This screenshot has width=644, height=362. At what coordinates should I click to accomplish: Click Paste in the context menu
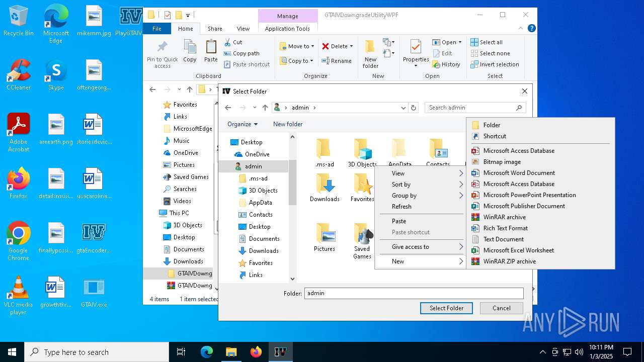point(420,221)
